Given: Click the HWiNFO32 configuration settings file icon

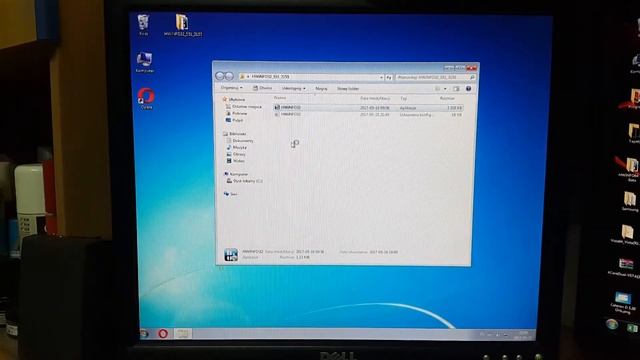Looking at the screenshot, I should tap(277, 115).
